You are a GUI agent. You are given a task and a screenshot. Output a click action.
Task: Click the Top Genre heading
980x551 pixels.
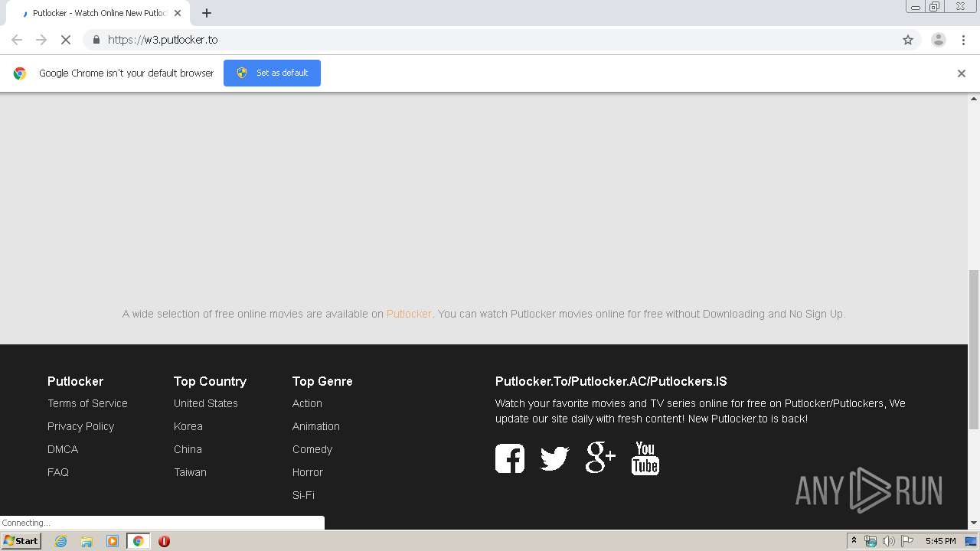(322, 381)
